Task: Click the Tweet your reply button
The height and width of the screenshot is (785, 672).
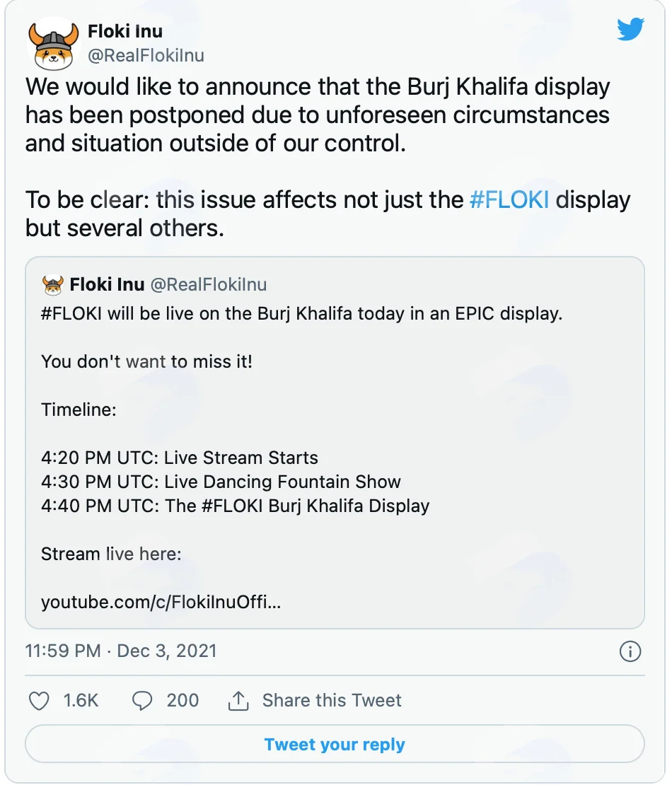Action: (x=335, y=745)
